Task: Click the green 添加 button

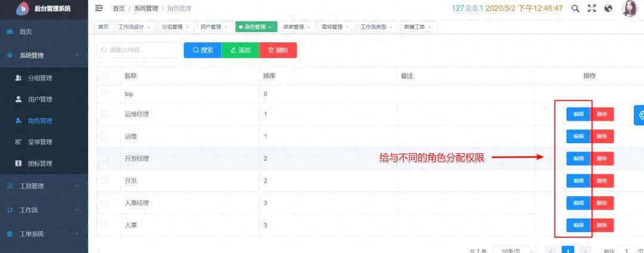Action: point(240,50)
